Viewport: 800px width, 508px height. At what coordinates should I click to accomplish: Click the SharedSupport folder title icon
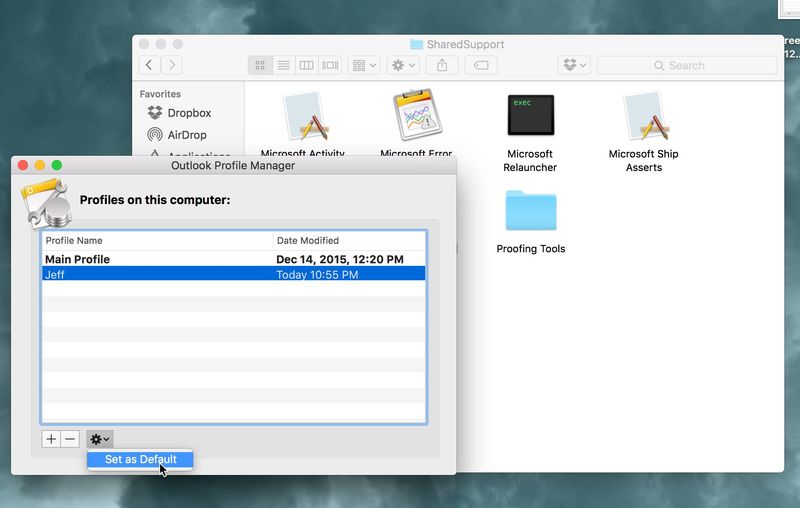(416, 44)
